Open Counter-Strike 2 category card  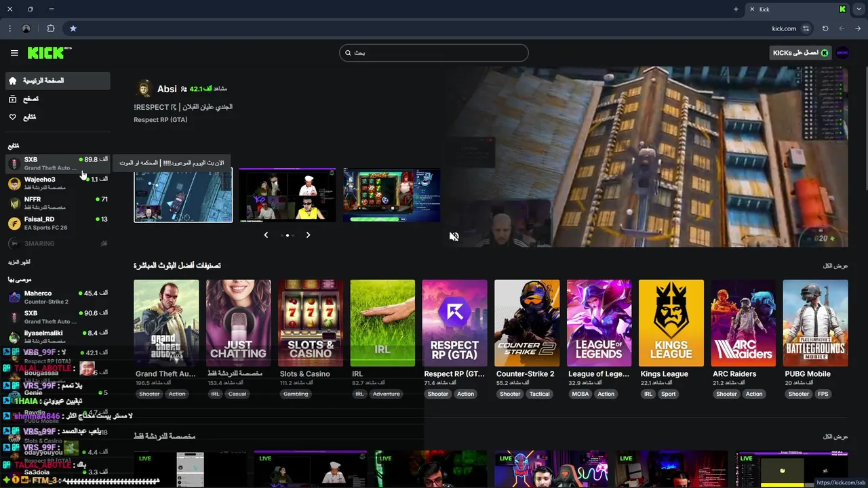[527, 323]
